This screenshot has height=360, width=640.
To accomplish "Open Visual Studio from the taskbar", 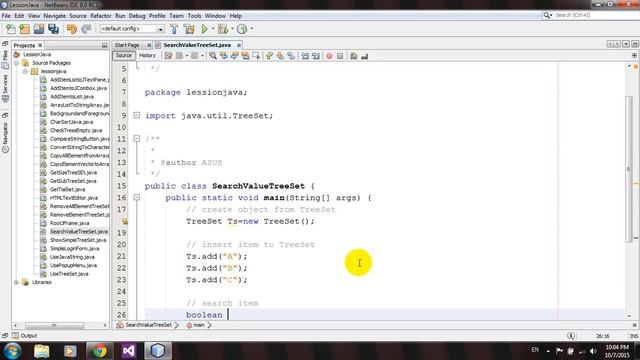I will coord(129,351).
